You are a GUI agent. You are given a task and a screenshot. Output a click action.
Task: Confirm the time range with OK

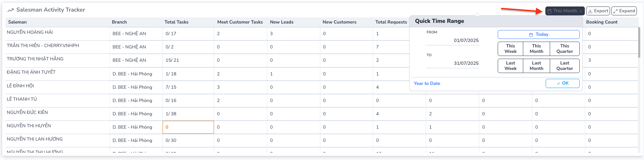click(x=563, y=83)
